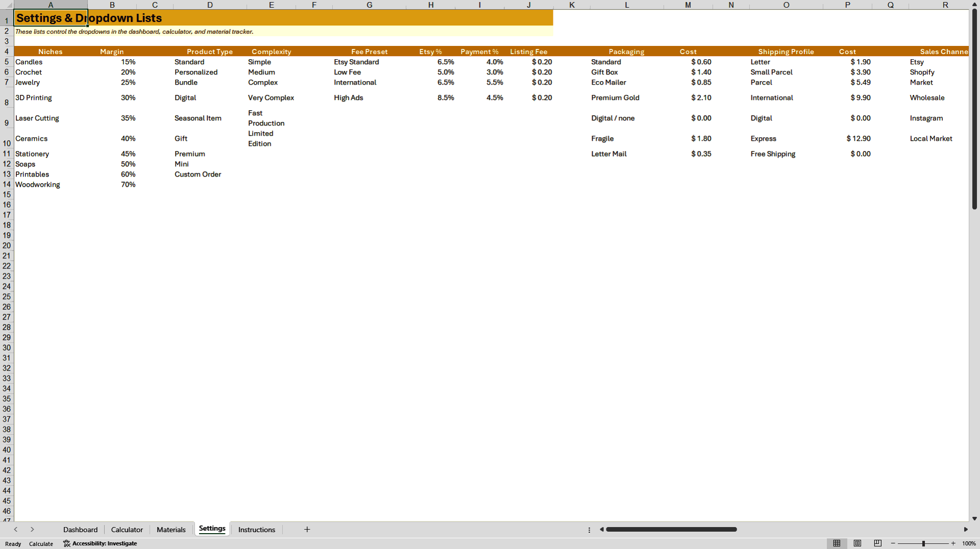This screenshot has width=980, height=549.
Task: Select column P header
Action: coord(847,5)
